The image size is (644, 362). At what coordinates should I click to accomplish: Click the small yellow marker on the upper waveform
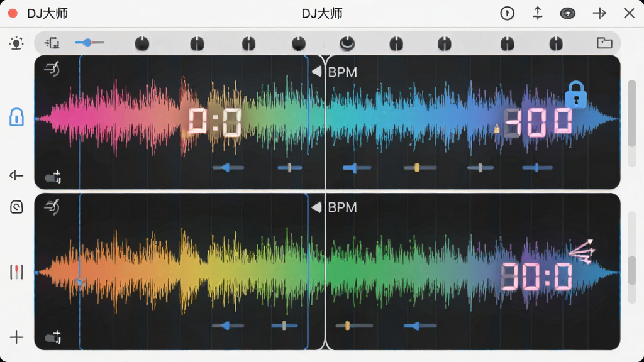[x=497, y=129]
